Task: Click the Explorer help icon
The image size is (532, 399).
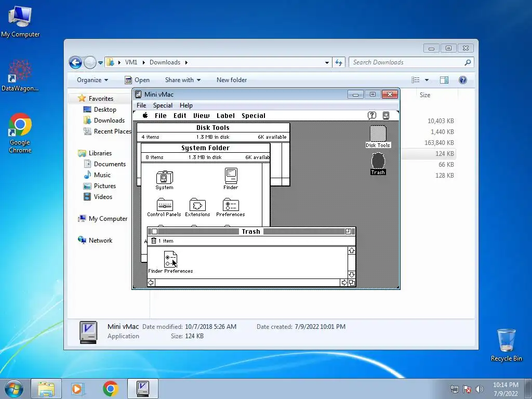Action: point(463,79)
